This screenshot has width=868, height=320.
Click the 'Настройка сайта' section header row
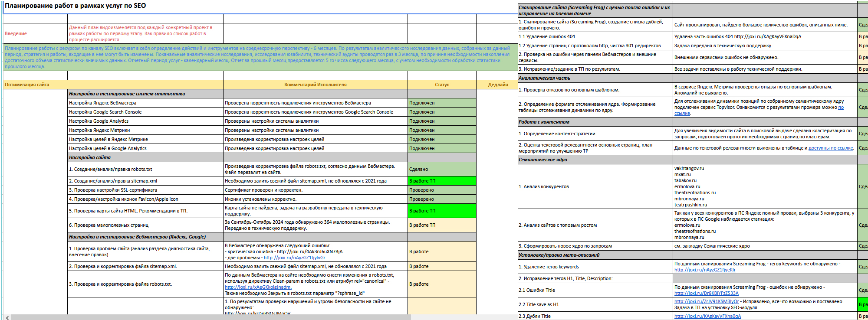pos(90,157)
